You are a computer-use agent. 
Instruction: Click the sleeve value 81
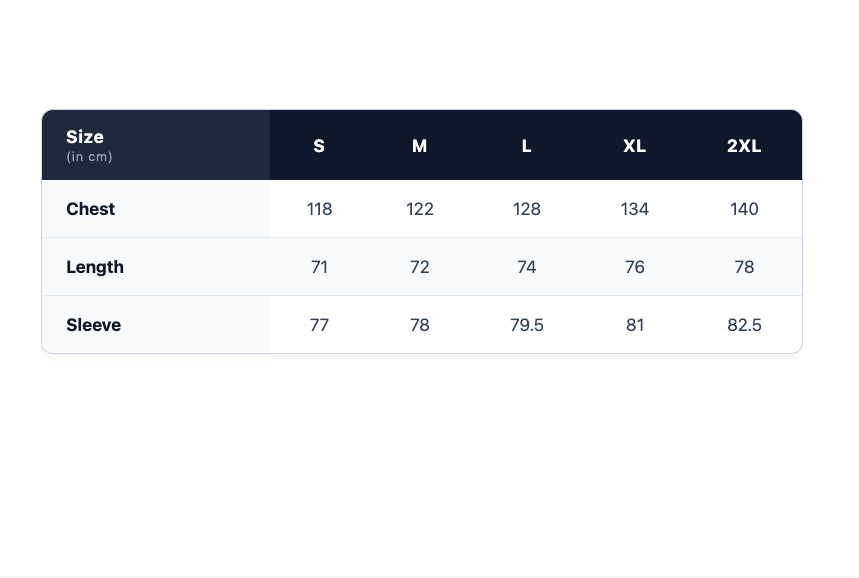tap(634, 325)
